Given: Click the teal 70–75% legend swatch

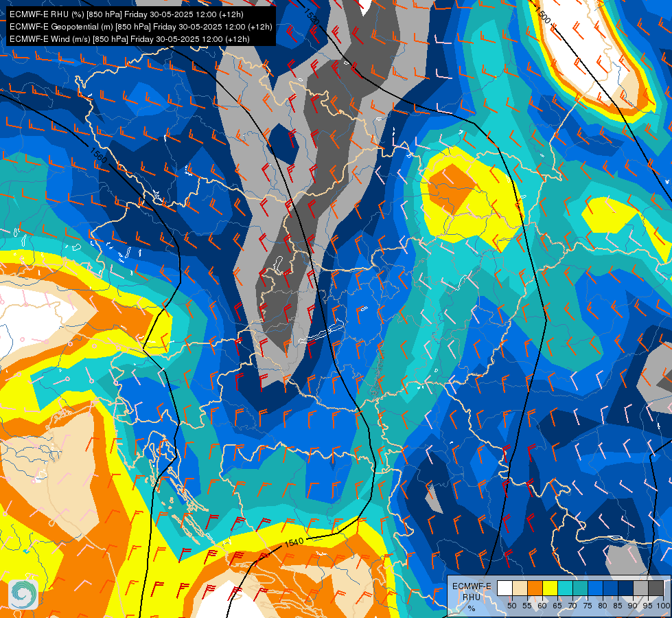Looking at the screenshot, I should [x=580, y=588].
